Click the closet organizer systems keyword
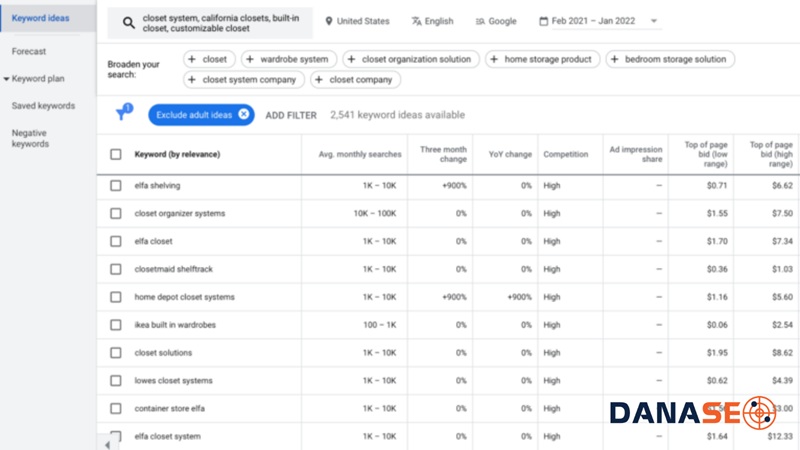 coord(180,213)
